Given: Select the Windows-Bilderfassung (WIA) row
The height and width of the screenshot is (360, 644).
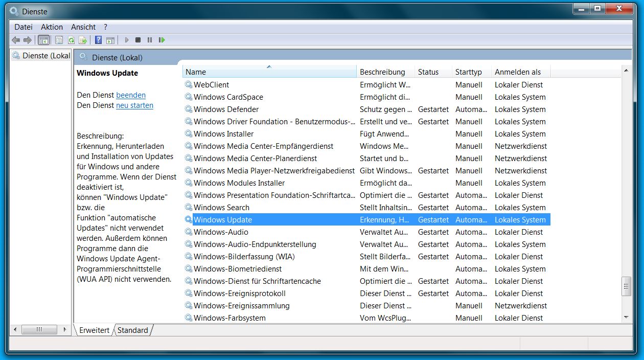Looking at the screenshot, I should point(366,257).
